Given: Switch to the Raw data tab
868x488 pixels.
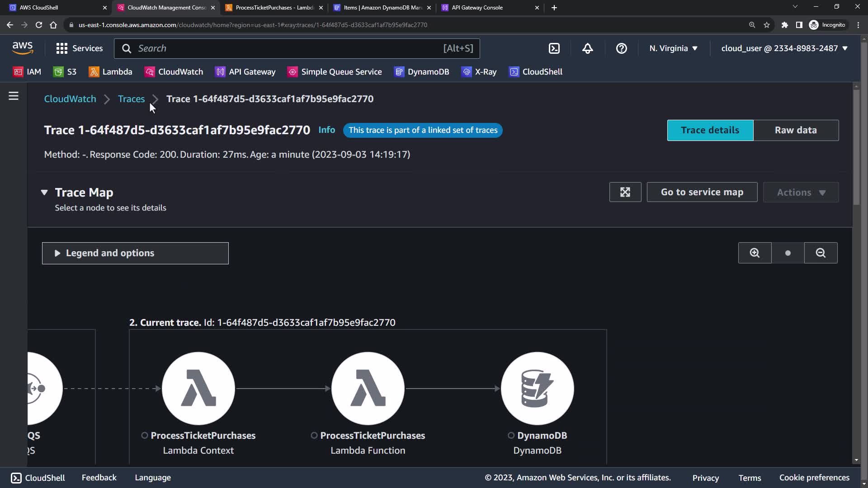Looking at the screenshot, I should coord(796,130).
